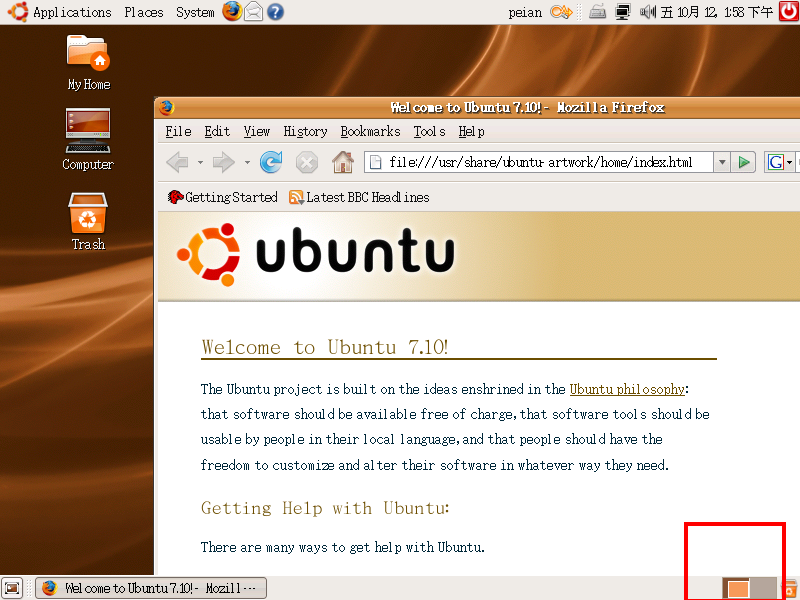Switch to the second grey workspace
The width and height of the screenshot is (800, 600).
pyautogui.click(x=764, y=588)
